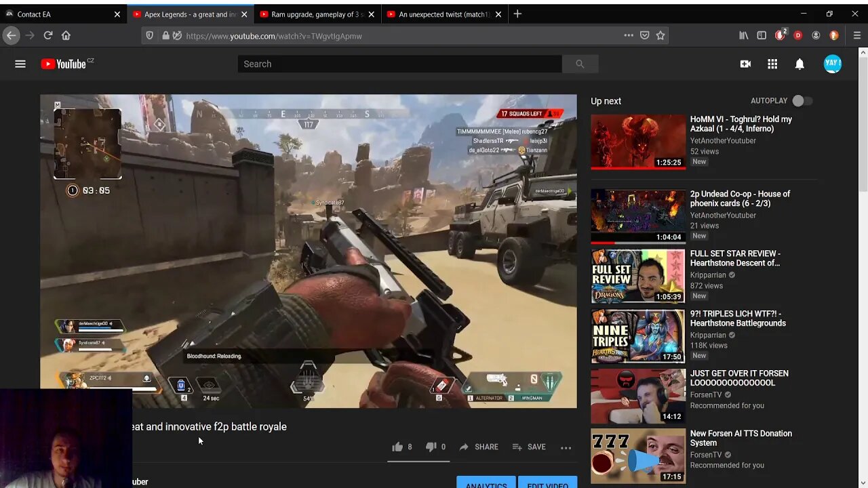Open title HoMM VI - Toghrul? Hold my Azkaal
Image resolution: width=868 pixels, height=488 pixels.
(x=741, y=124)
